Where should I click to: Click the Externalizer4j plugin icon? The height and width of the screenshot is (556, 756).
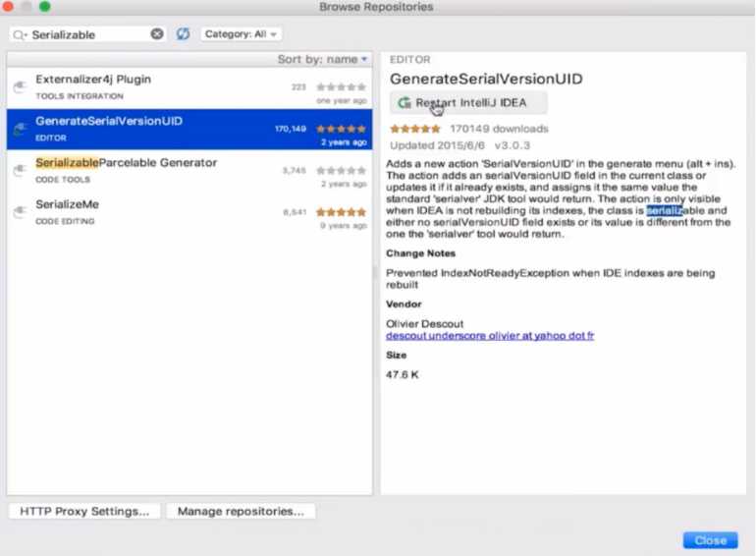pos(20,87)
